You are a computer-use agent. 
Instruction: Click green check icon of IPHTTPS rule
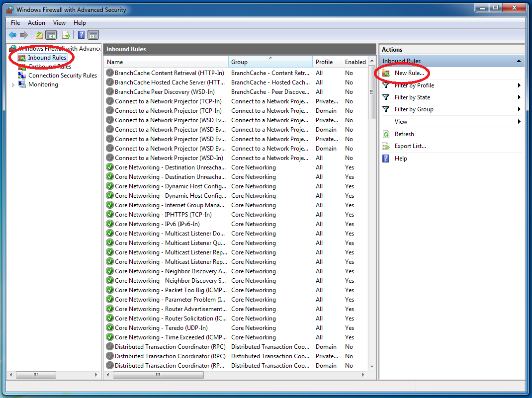pyautogui.click(x=109, y=214)
